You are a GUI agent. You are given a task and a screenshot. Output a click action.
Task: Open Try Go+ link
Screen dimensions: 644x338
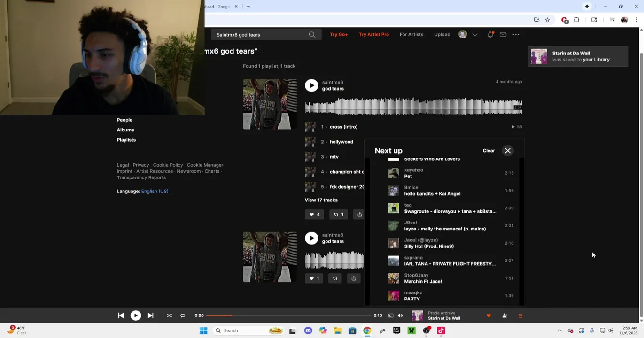[x=339, y=35]
